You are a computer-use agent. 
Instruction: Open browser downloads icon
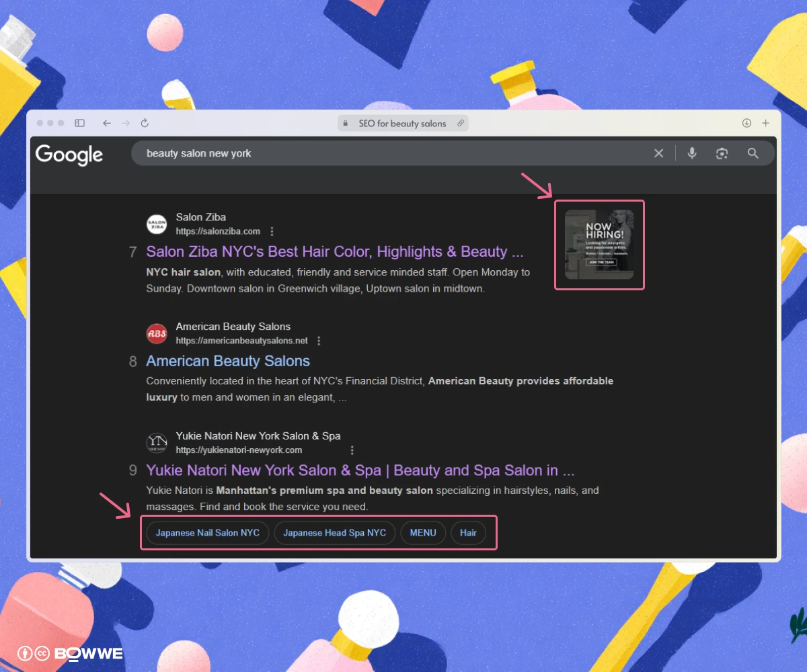point(746,123)
